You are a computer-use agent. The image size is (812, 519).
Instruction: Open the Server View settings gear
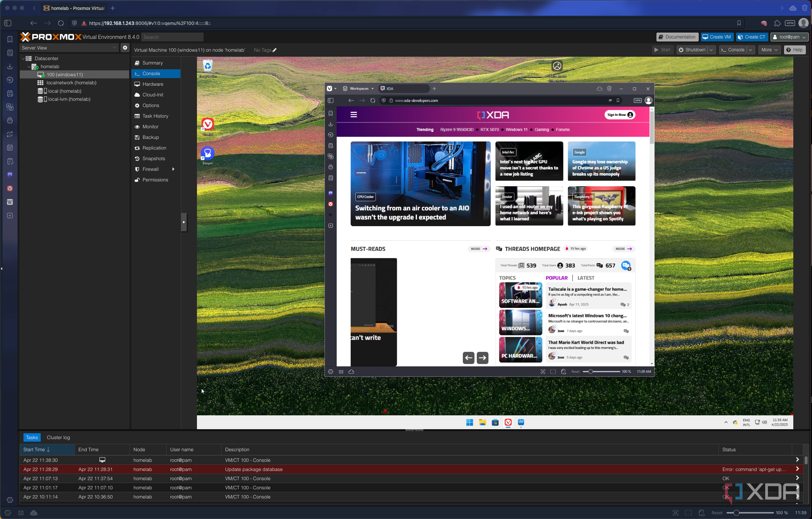125,48
